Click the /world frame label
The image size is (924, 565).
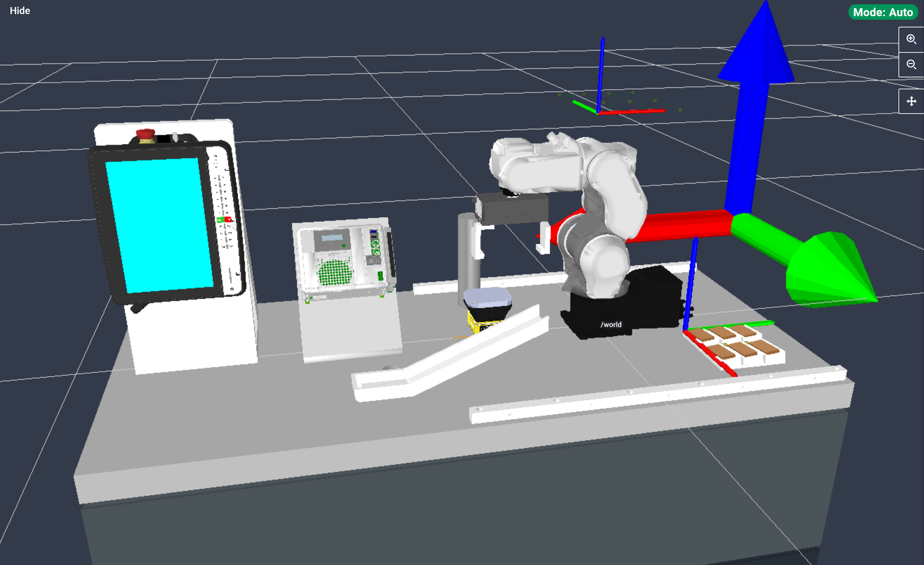coord(611,325)
